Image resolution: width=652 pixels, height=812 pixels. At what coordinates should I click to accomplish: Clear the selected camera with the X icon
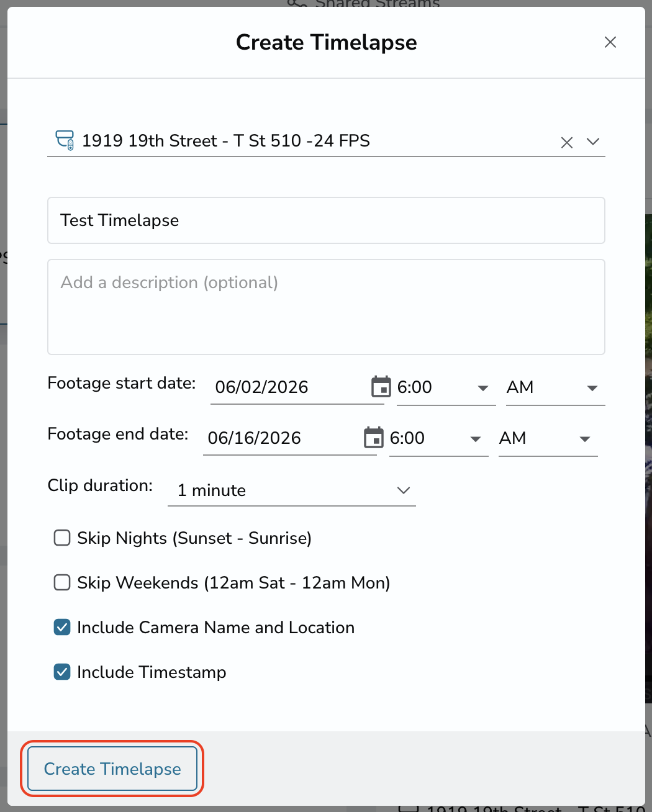click(566, 143)
